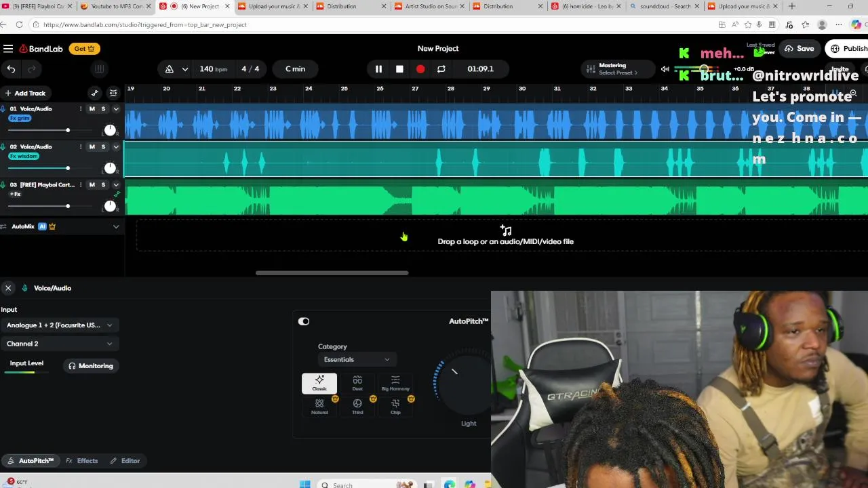Open Channel 2 input dropdown
This screenshot has height=488, width=868.
point(59,344)
